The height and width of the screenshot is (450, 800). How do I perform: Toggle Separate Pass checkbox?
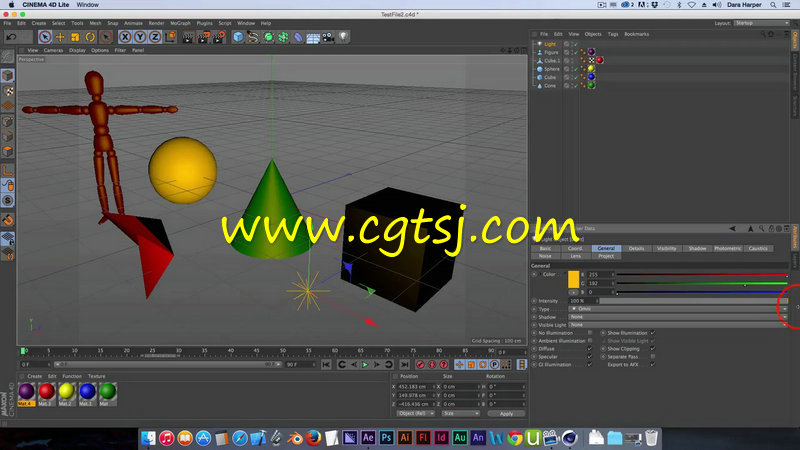point(653,357)
